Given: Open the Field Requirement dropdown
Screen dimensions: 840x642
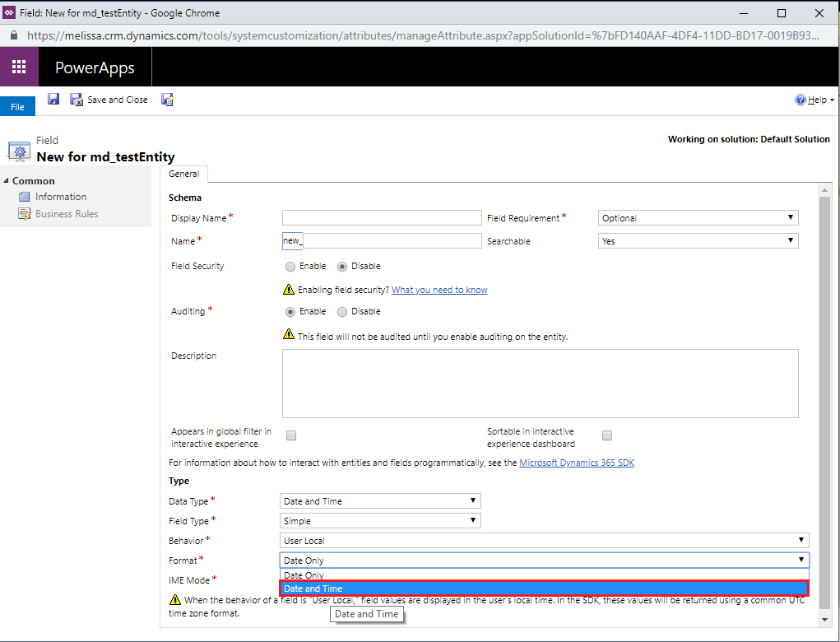Looking at the screenshot, I should [698, 217].
